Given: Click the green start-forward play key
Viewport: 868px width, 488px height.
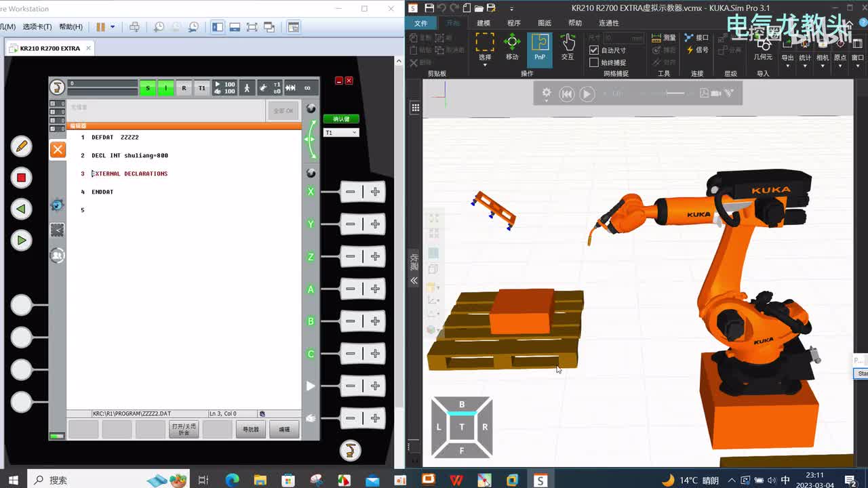Looking at the screenshot, I should (21, 240).
